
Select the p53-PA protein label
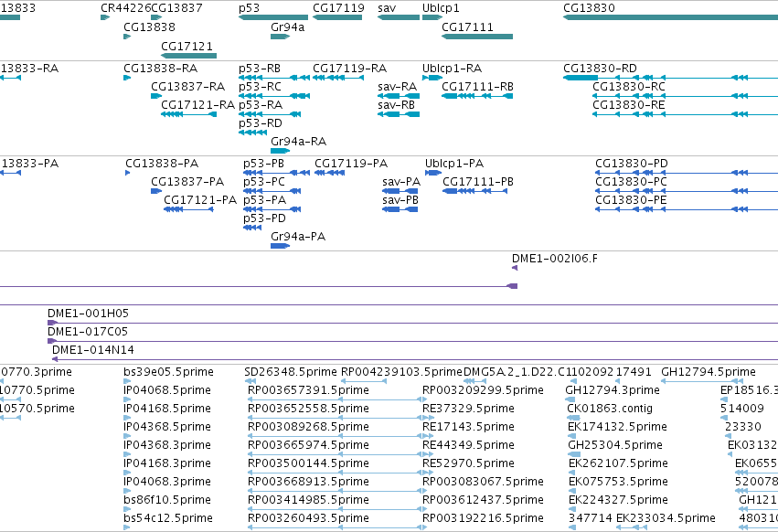tap(264, 200)
